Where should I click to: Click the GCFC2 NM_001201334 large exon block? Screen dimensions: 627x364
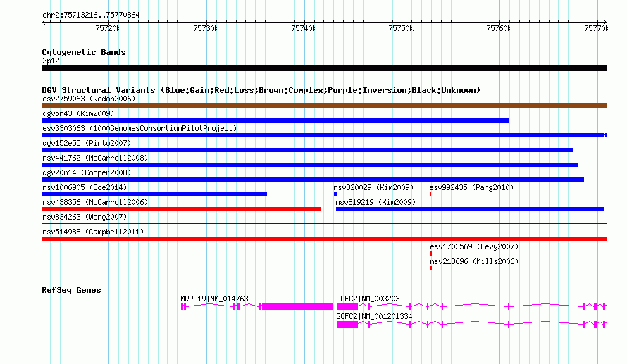pos(347,325)
